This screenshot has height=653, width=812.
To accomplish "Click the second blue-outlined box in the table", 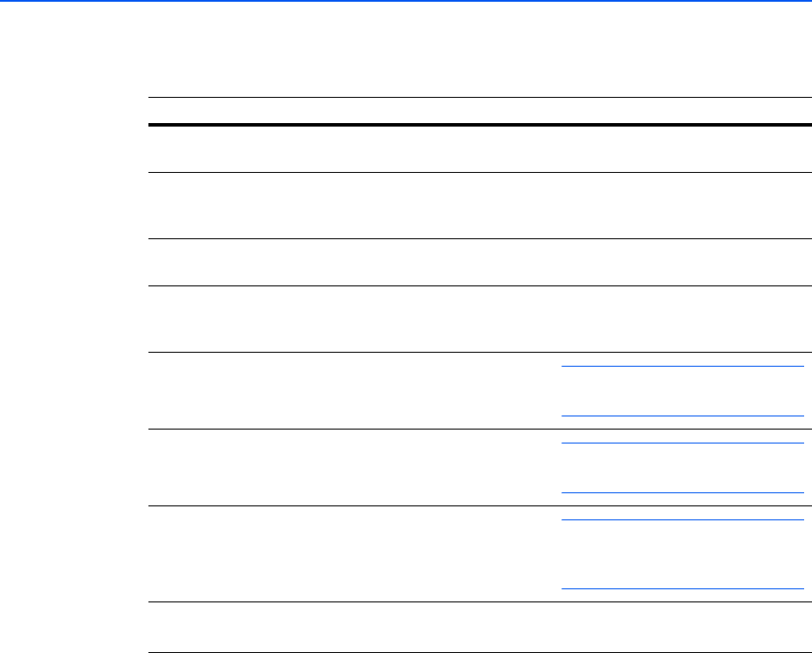I will 681,468.
